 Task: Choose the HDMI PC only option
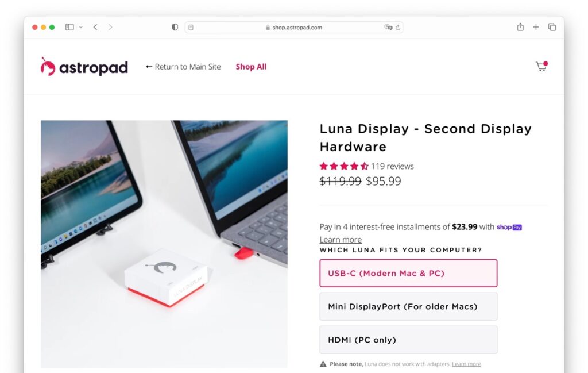408,340
